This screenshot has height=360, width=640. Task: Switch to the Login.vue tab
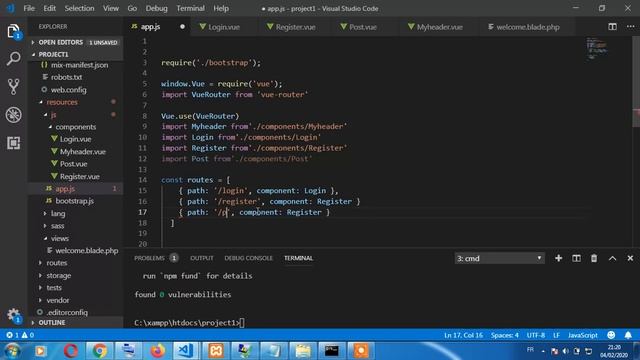pyautogui.click(x=224, y=27)
